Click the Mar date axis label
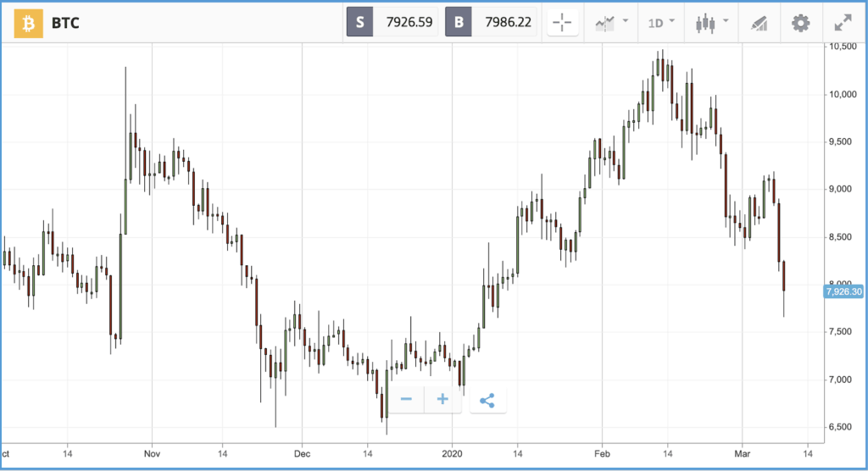868x471 pixels. pyautogui.click(x=743, y=454)
